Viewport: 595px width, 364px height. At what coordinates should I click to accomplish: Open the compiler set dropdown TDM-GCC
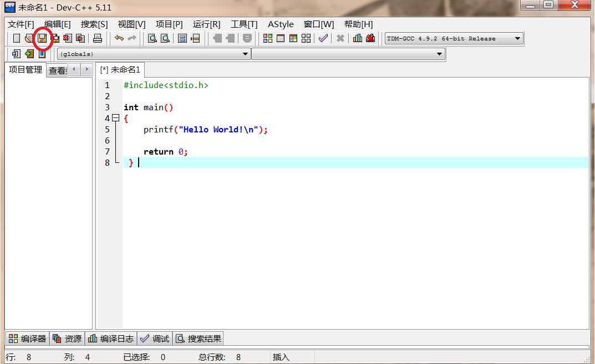(454, 38)
